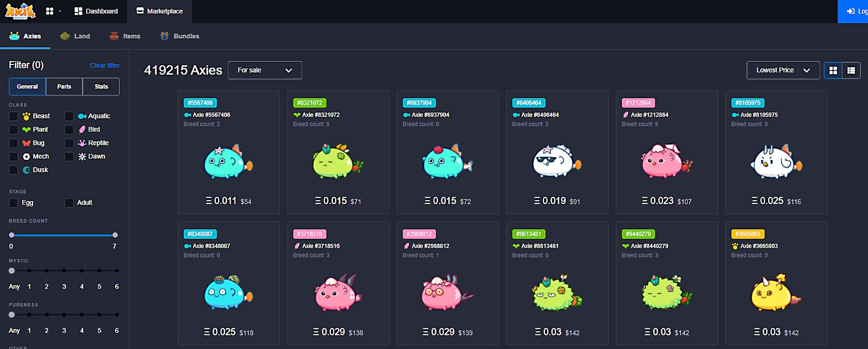Select the General filter tab
This screenshot has height=349, width=868.
pos(27,87)
